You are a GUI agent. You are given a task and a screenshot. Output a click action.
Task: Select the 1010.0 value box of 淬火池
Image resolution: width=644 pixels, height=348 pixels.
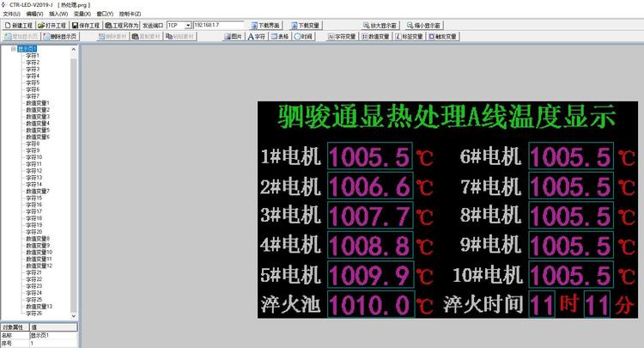(370, 304)
